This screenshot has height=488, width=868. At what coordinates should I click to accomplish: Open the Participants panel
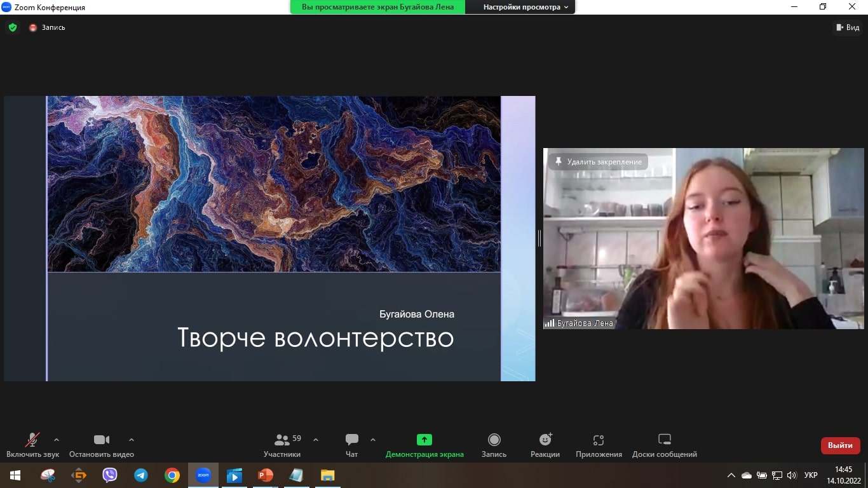click(x=282, y=445)
